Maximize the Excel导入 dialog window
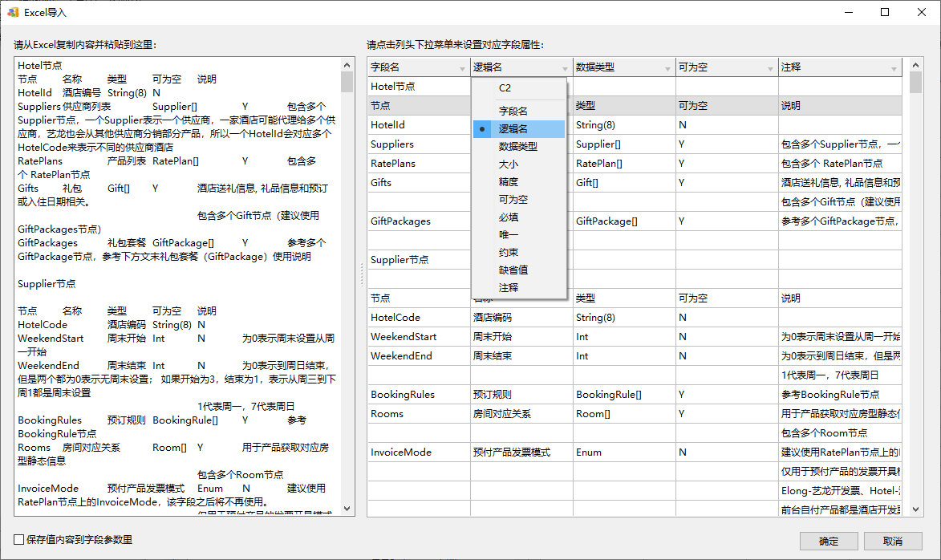Viewport: 941px width, 560px height. tap(885, 12)
